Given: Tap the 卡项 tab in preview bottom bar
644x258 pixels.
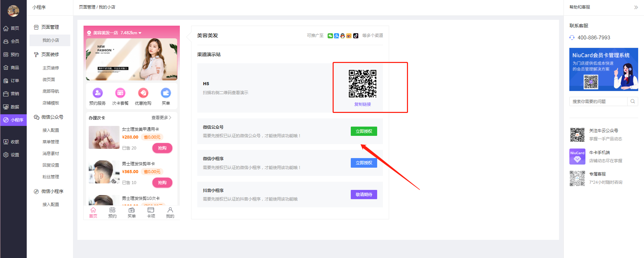Looking at the screenshot, I should point(151,212).
